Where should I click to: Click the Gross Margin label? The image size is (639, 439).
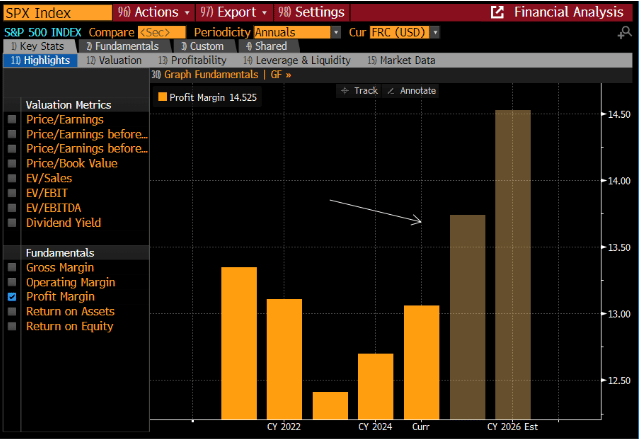(x=60, y=267)
